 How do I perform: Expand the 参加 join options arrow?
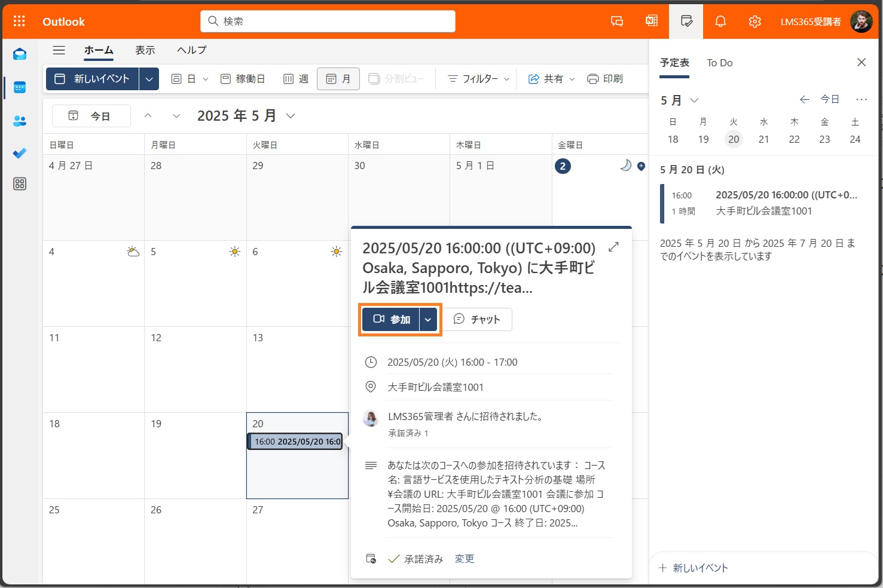click(x=428, y=320)
